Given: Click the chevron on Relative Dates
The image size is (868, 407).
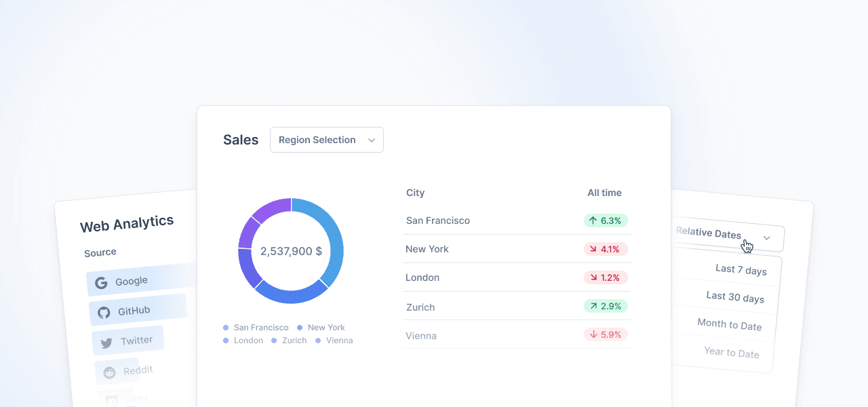Looking at the screenshot, I should pyautogui.click(x=767, y=238).
